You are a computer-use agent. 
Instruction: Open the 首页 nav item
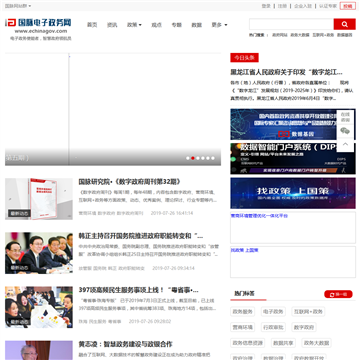(92, 25)
